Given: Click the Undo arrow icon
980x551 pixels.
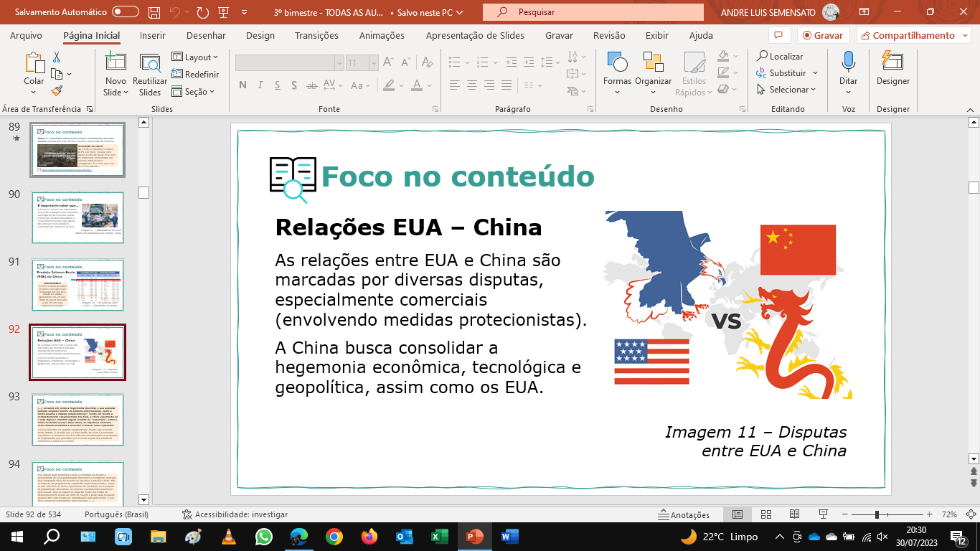Looking at the screenshot, I should 175,12.
